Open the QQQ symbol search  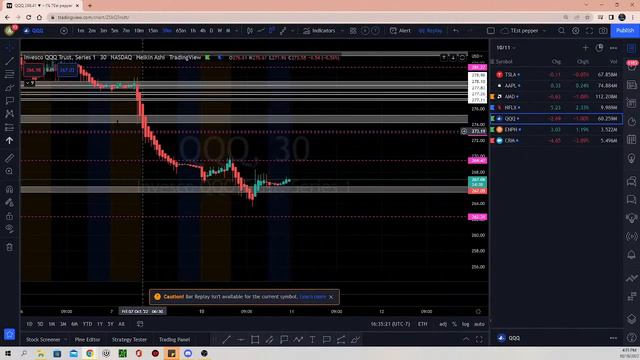click(34, 31)
